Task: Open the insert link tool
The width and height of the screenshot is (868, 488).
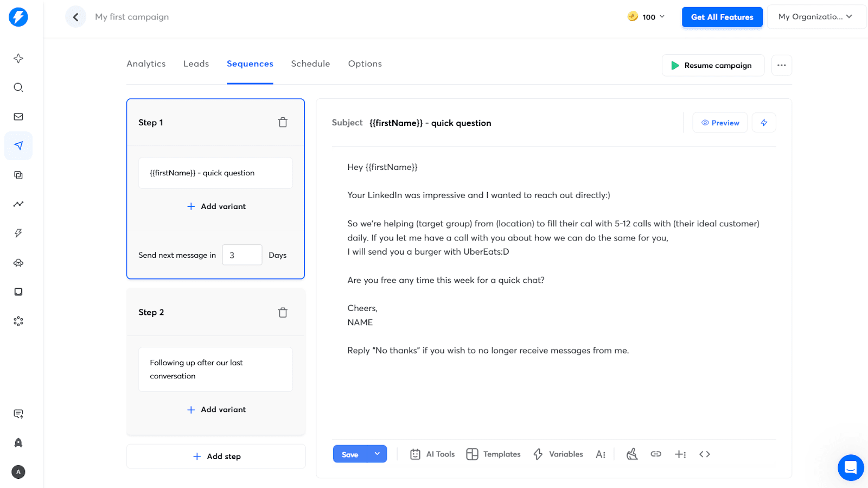Action: [x=656, y=454]
